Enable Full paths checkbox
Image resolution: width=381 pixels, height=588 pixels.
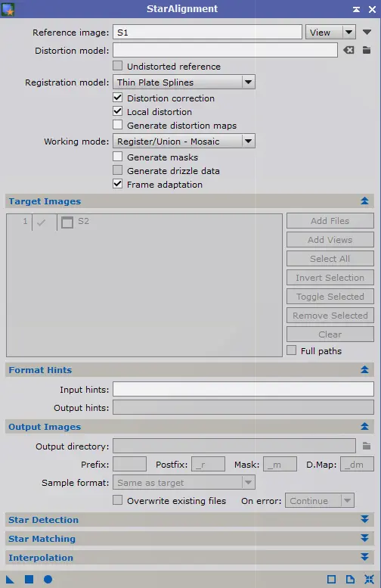pyautogui.click(x=292, y=350)
